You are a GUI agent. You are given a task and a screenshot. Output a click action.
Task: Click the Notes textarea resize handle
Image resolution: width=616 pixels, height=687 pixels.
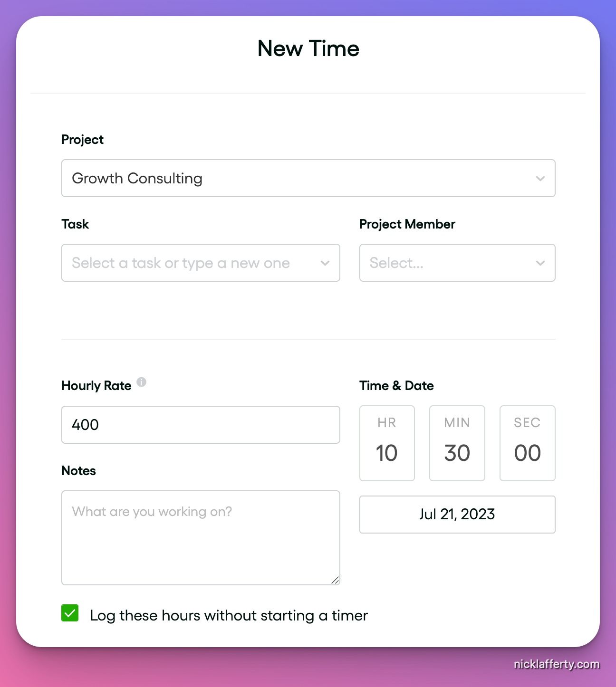[x=336, y=580]
